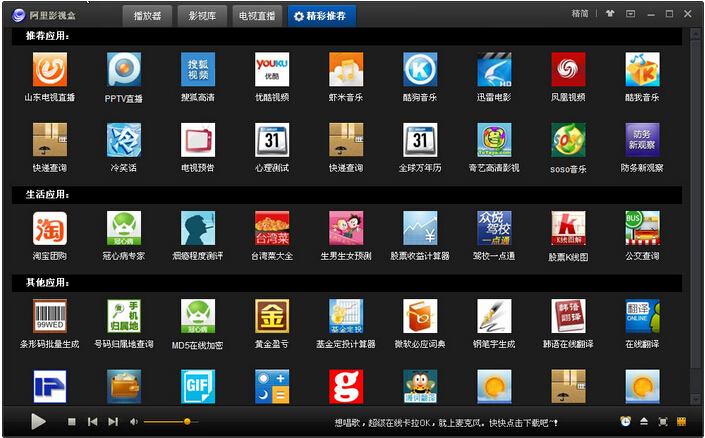Image resolution: width=705 pixels, height=438 pixels.
Task: Adjust the orange volume slider
Action: tap(171, 422)
